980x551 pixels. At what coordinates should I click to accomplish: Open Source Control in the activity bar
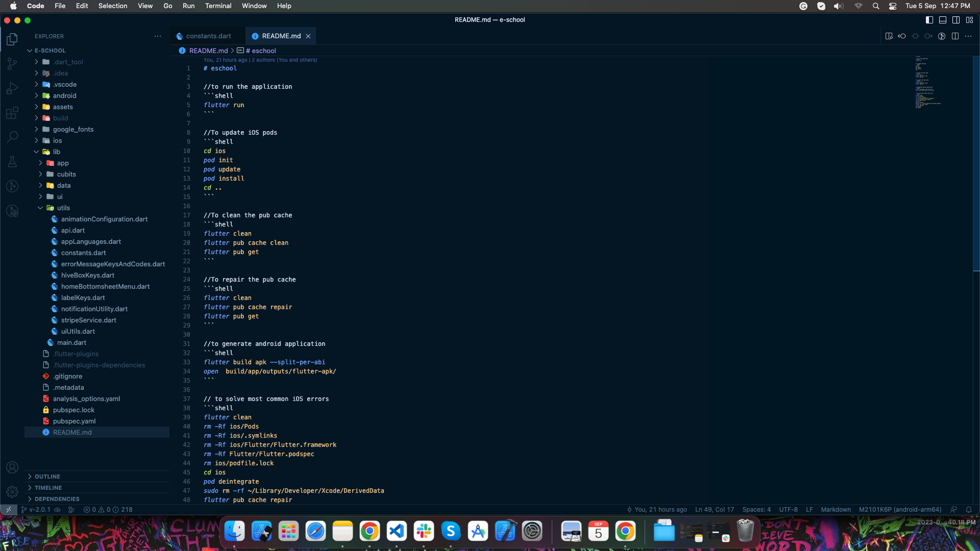(12, 63)
